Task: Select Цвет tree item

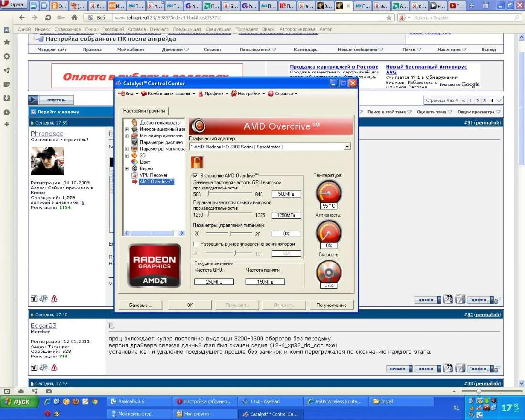Action: [x=145, y=162]
